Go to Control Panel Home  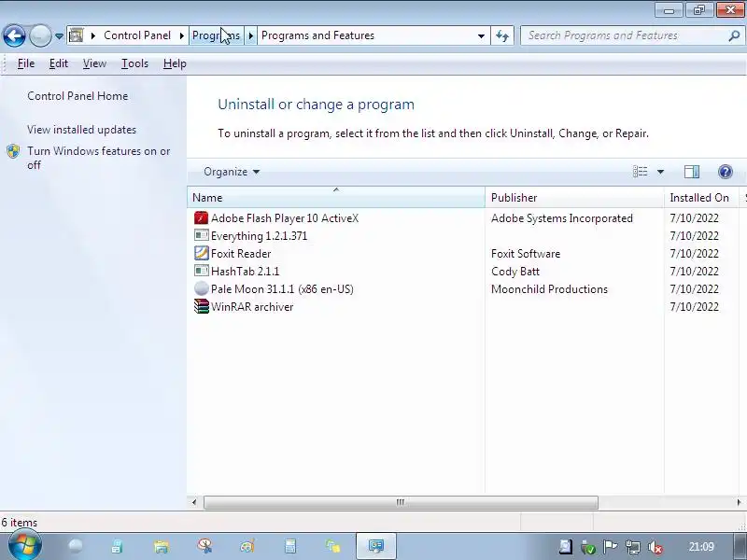point(78,96)
